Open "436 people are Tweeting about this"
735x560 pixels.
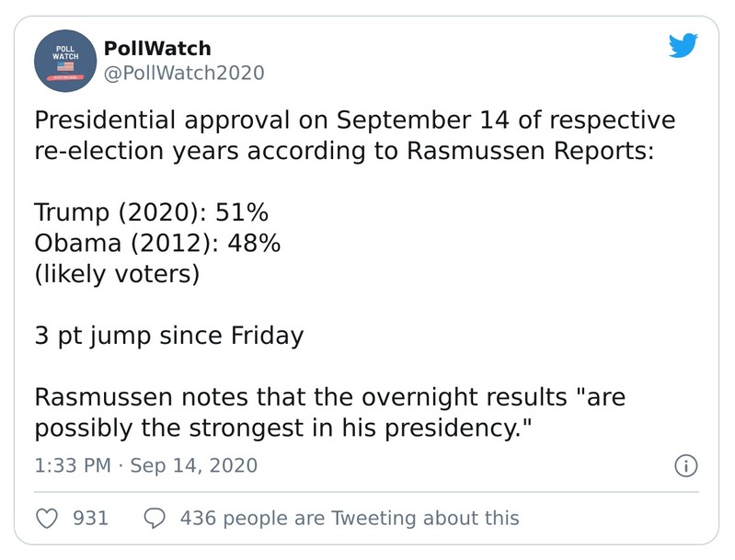click(350, 519)
